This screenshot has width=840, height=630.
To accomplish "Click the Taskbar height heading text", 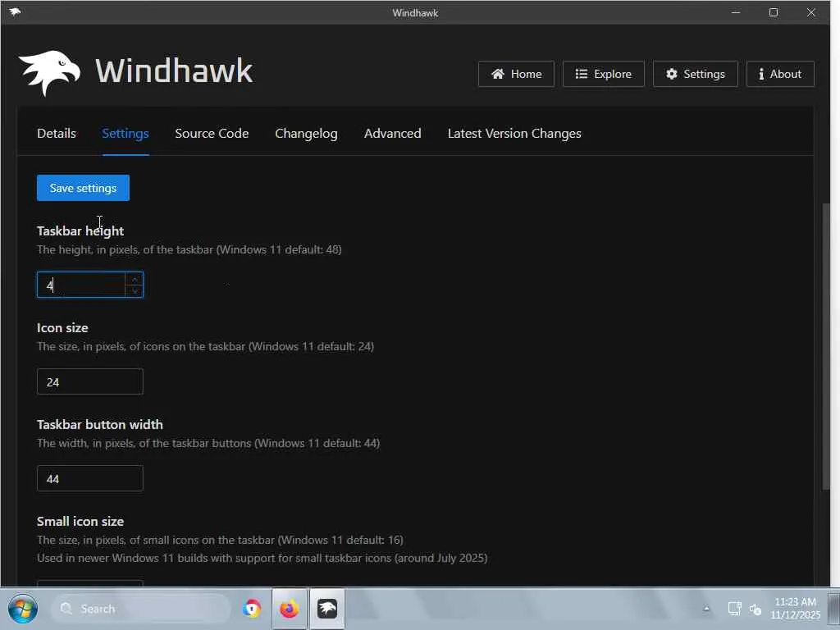I will point(80,231).
